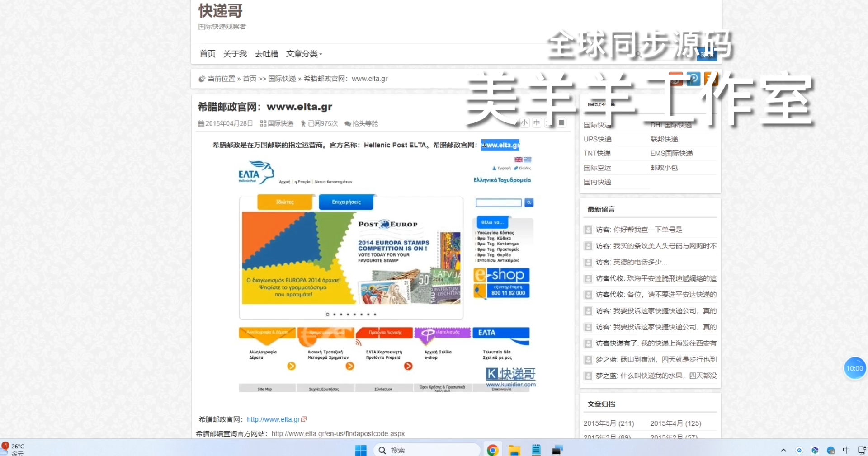Open the Notepad taskbar icon
Image resolution: width=868 pixels, height=456 pixels.
pos(536,450)
